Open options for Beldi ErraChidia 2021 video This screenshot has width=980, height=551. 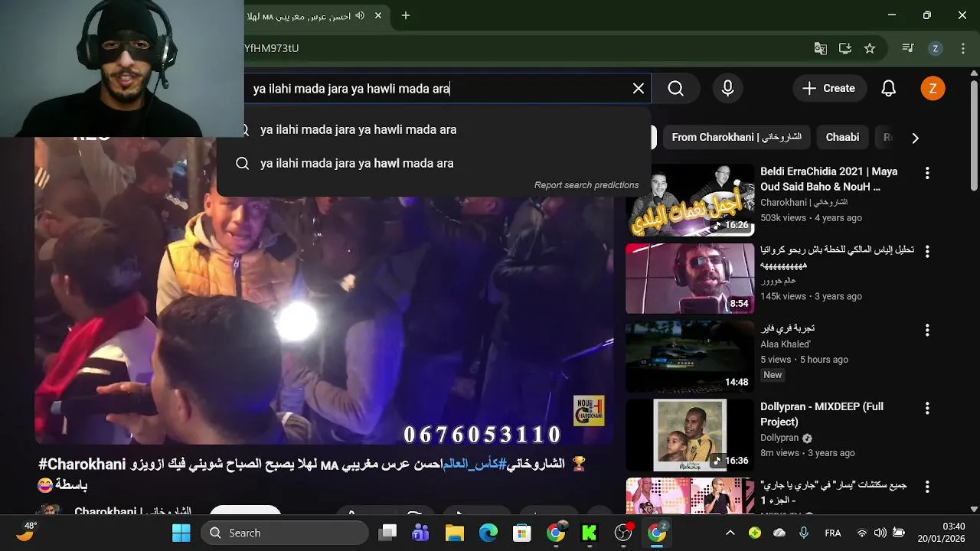pos(927,174)
